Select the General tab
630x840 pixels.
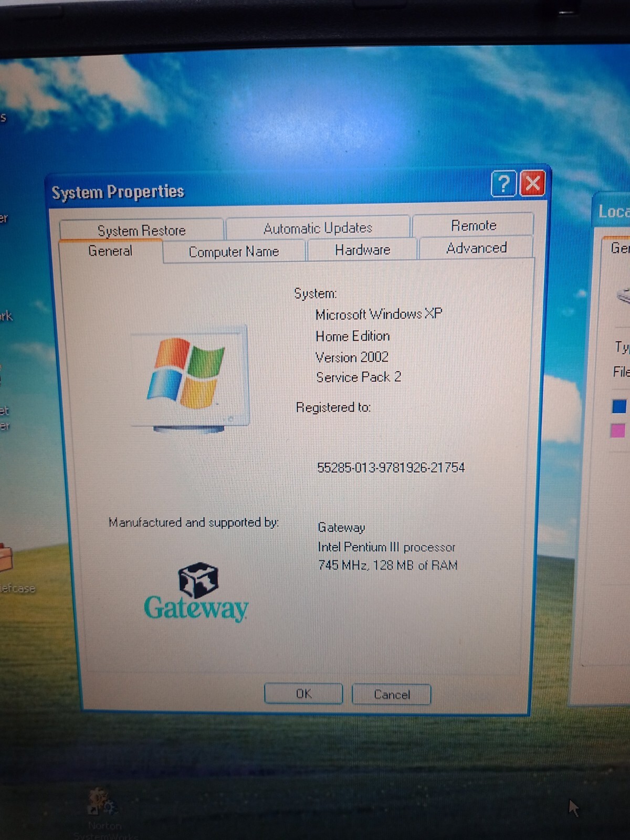coord(110,251)
